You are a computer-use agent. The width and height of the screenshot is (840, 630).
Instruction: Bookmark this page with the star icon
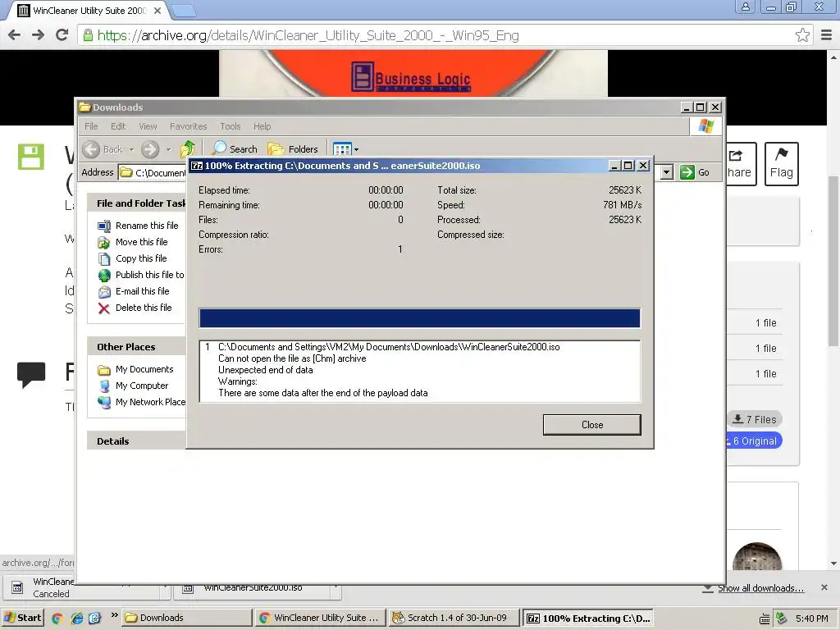(x=802, y=35)
